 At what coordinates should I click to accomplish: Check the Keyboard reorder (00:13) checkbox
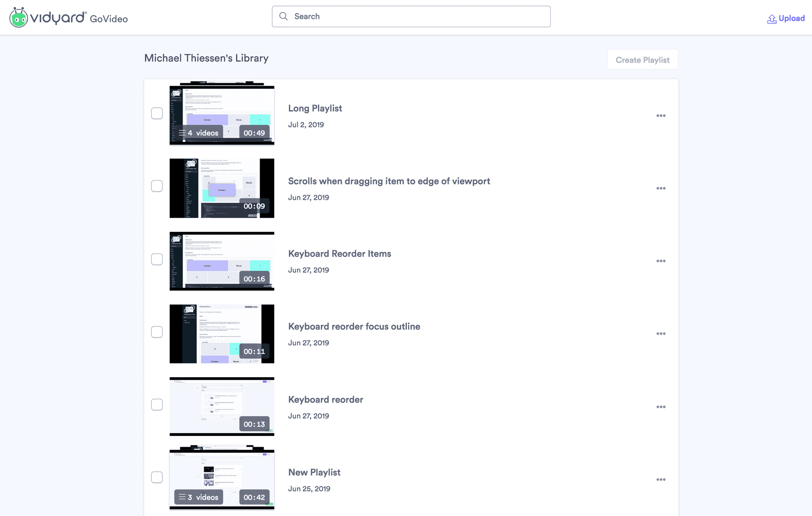pyautogui.click(x=157, y=405)
